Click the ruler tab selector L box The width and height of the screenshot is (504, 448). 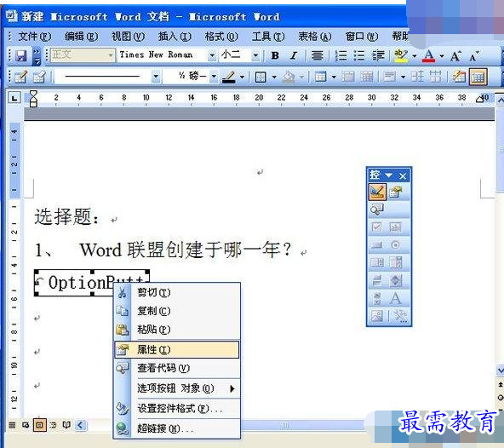tap(14, 98)
